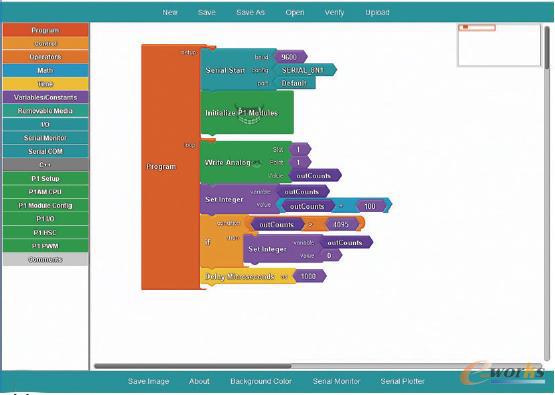This screenshot has width=555, height=395.
Task: Open the Serial Monitor from bottom bar
Action: 336,381
